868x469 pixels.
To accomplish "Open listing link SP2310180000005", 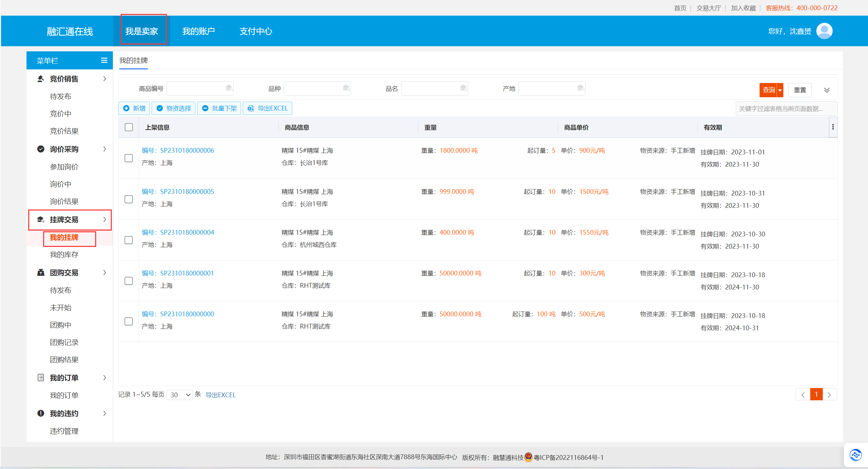I will tap(178, 191).
